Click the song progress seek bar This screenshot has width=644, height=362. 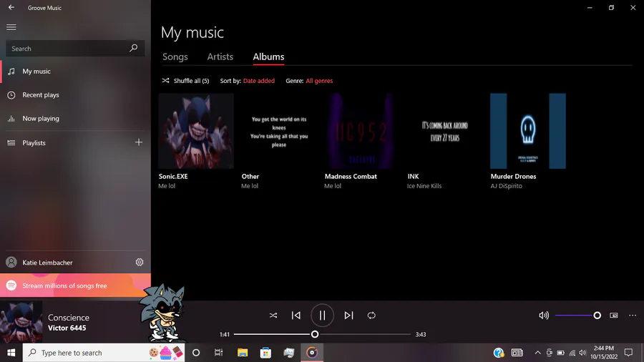point(323,335)
